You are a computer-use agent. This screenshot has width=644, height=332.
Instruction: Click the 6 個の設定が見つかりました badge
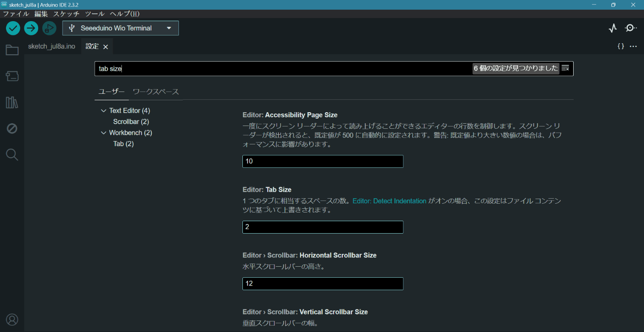(516, 69)
